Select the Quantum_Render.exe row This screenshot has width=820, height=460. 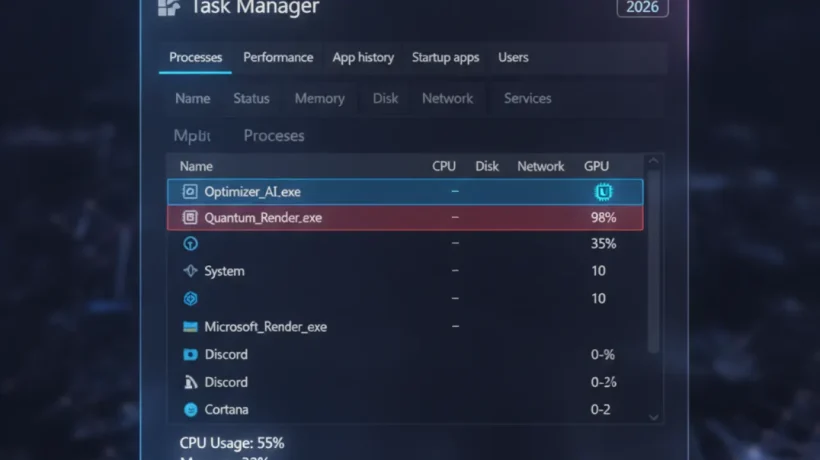(x=405, y=217)
